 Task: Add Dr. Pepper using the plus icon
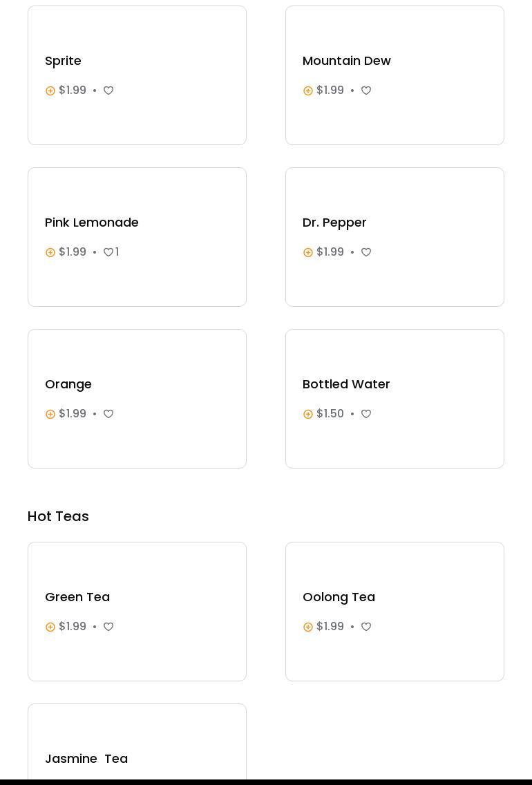click(308, 252)
